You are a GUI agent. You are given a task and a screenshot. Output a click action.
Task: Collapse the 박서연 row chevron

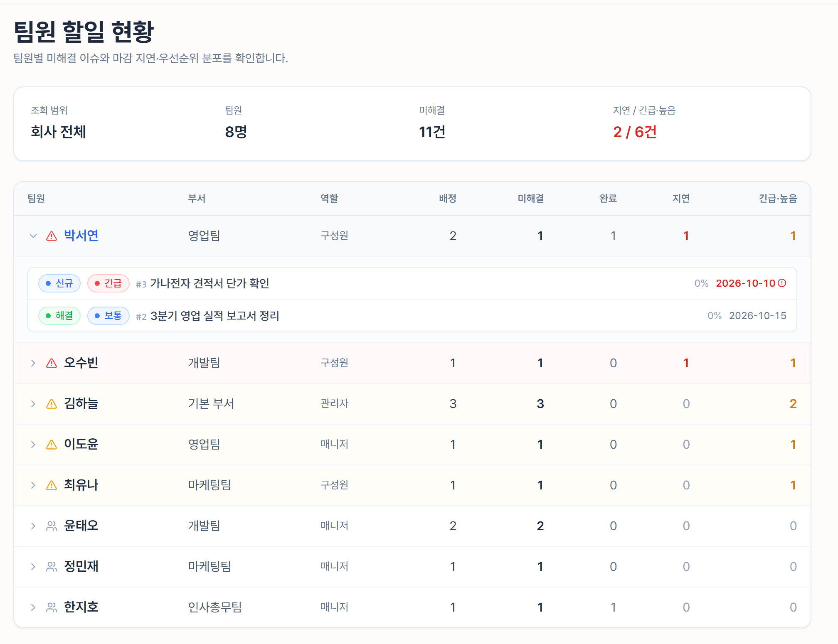click(x=33, y=236)
